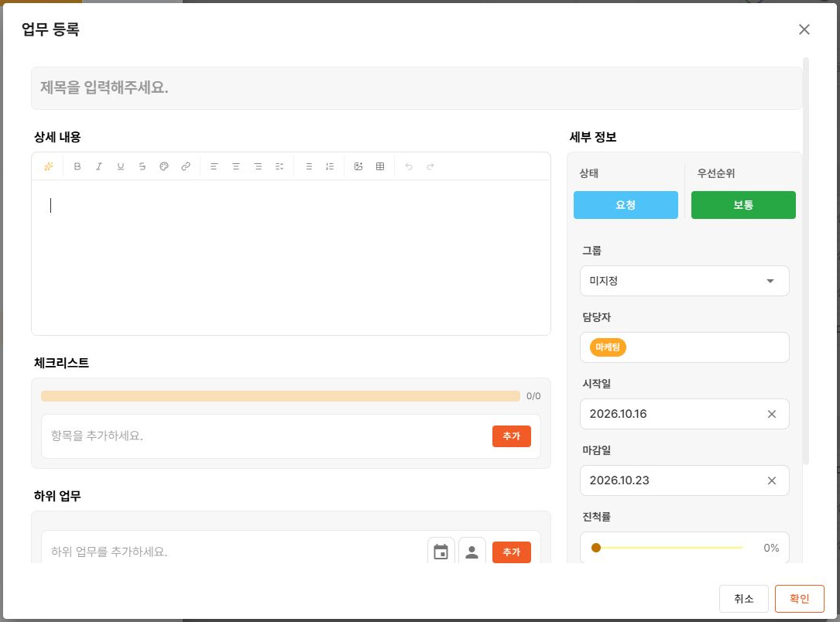840x622 pixels.
Task: Insert a table into the editor
Action: 380,166
